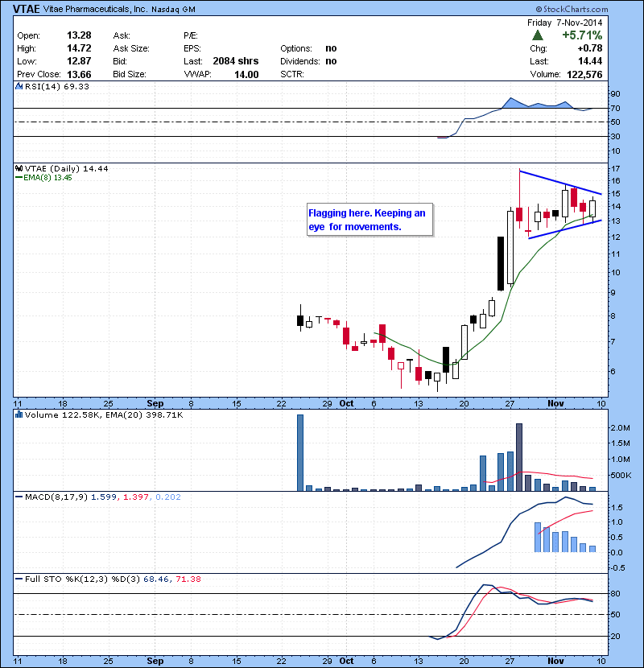Click the Ask Size: label
The height and width of the screenshot is (668, 644).
(131, 48)
